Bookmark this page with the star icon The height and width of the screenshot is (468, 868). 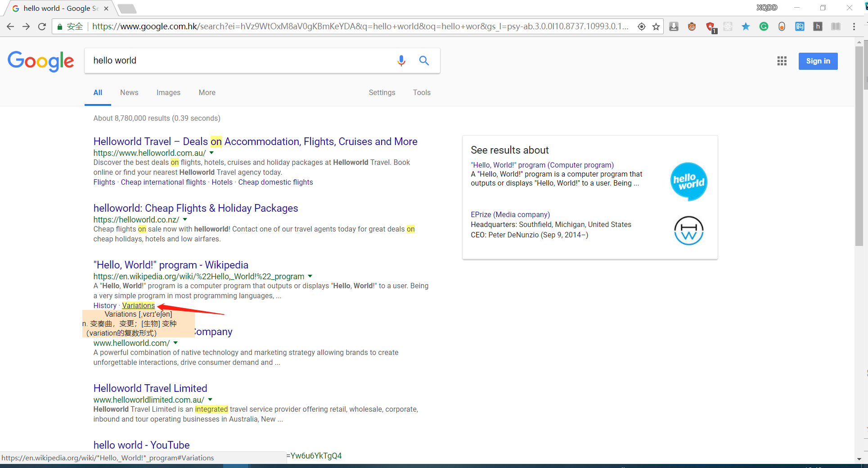(656, 27)
